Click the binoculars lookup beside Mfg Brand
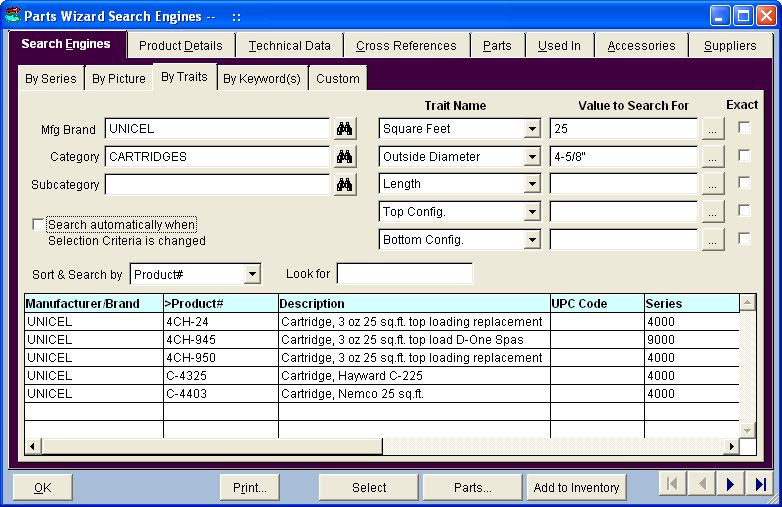This screenshot has width=782, height=507. coord(344,129)
